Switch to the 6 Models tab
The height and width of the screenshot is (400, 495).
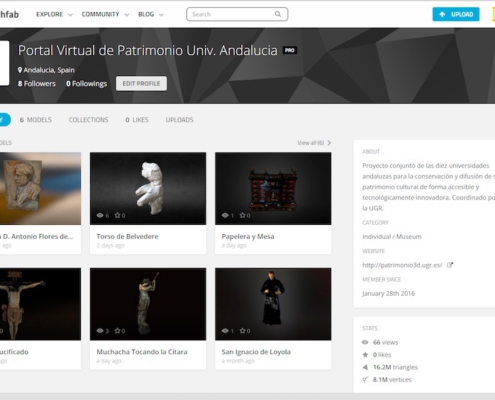pos(36,120)
